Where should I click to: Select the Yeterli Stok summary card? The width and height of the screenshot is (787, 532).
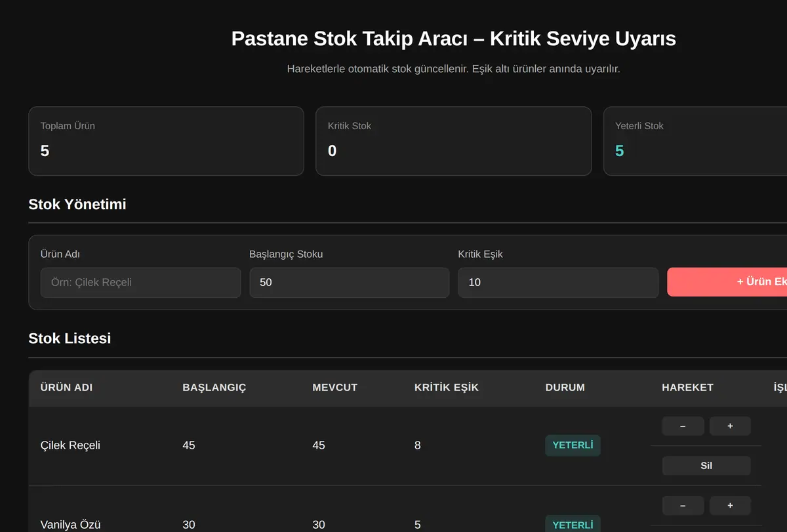click(695, 141)
